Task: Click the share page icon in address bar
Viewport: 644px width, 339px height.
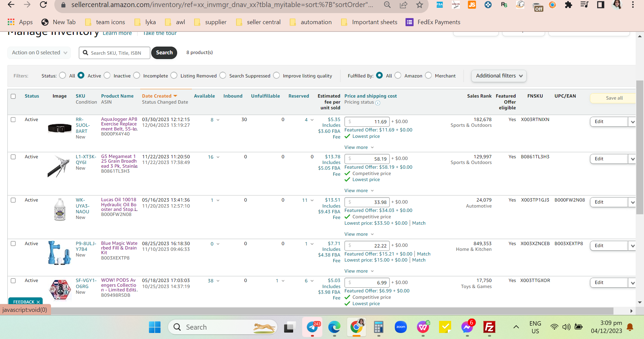Action: pos(404,5)
